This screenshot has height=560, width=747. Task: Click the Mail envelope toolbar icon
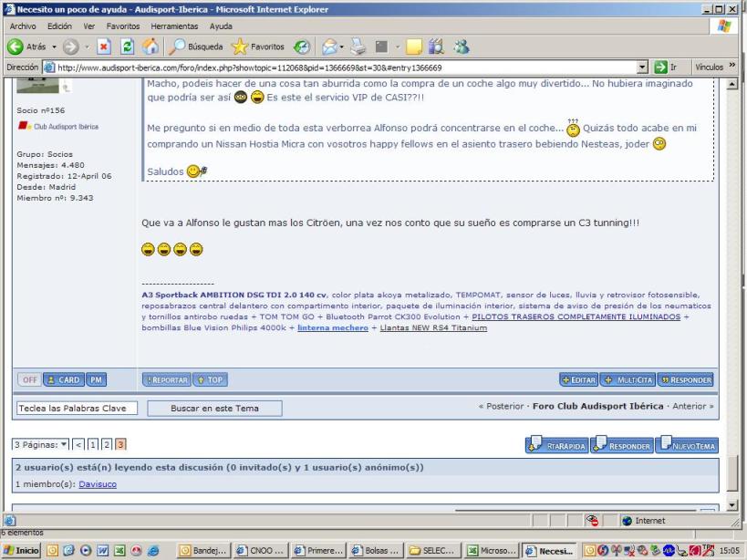[329, 47]
